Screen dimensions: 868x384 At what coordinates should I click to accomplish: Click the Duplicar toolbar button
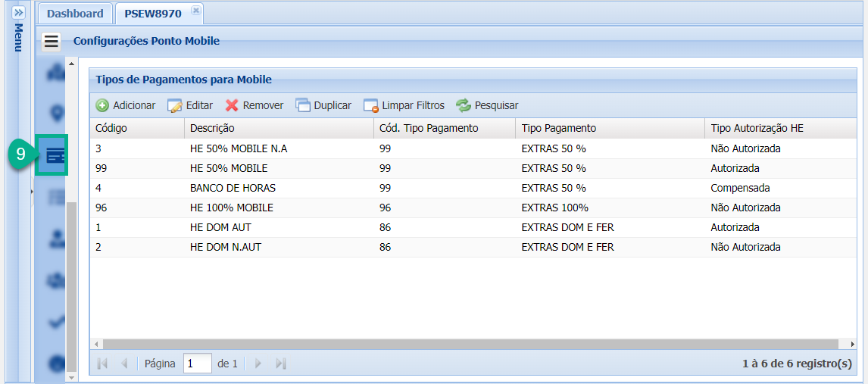(x=323, y=105)
